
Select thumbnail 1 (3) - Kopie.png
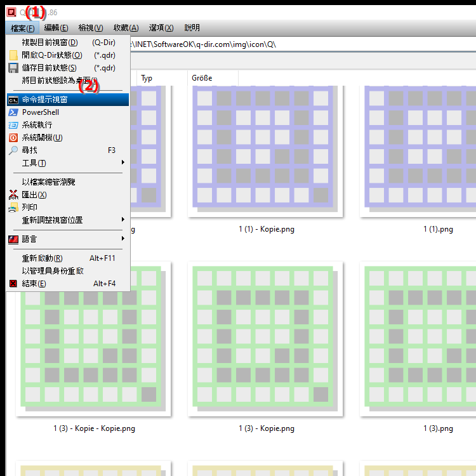click(265, 339)
